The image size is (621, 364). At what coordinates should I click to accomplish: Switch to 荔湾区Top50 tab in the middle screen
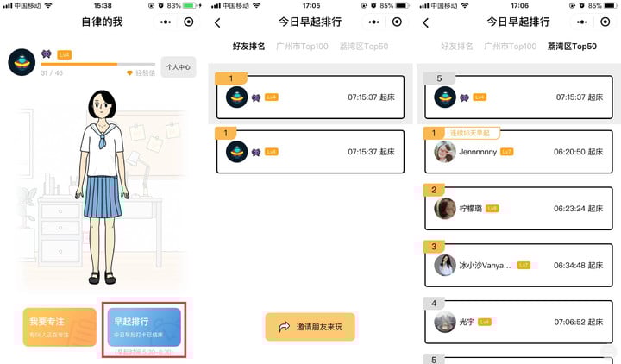click(364, 47)
